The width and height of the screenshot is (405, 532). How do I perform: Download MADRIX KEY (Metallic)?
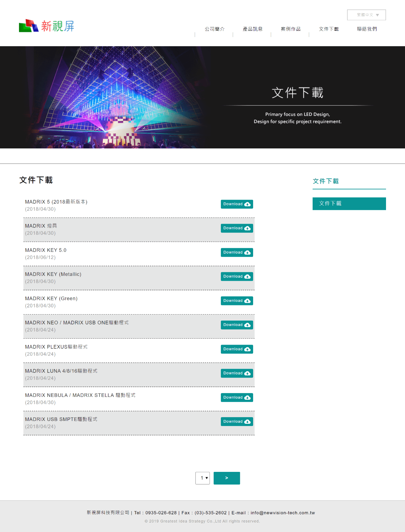tap(237, 277)
